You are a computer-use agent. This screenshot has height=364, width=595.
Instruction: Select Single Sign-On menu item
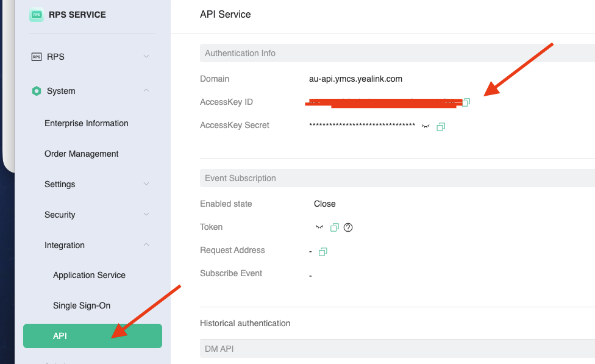click(x=82, y=305)
